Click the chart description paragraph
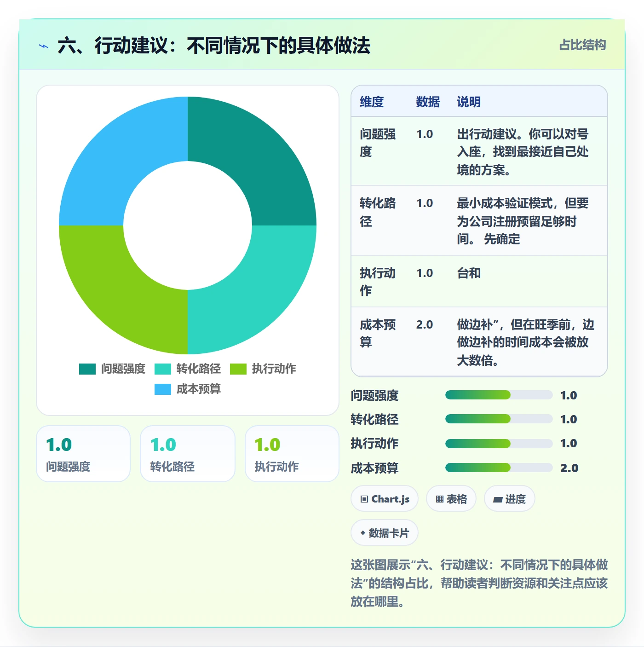This screenshot has width=644, height=647. pos(479,583)
